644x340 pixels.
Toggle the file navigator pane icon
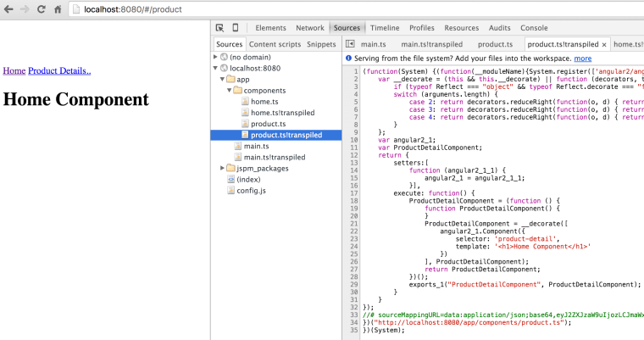(349, 44)
